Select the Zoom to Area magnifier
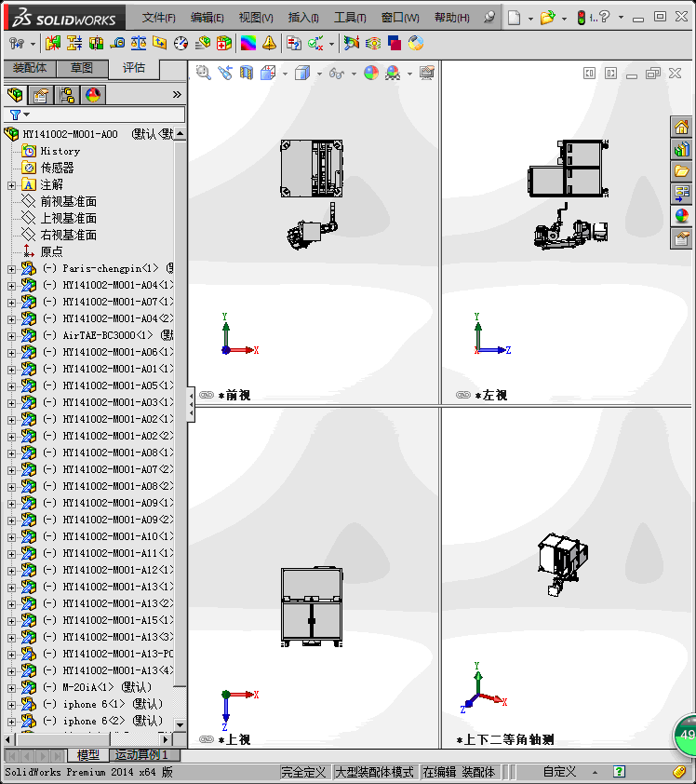 (x=203, y=73)
